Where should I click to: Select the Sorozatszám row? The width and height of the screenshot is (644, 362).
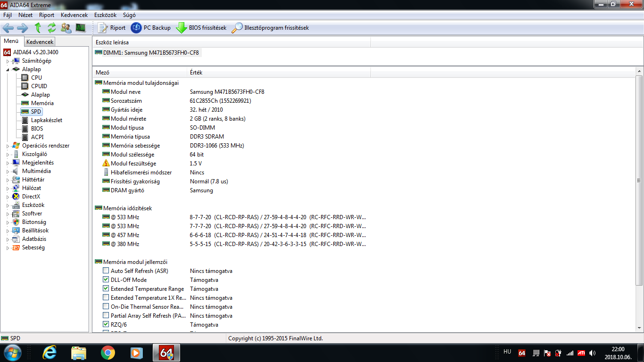tap(231, 101)
